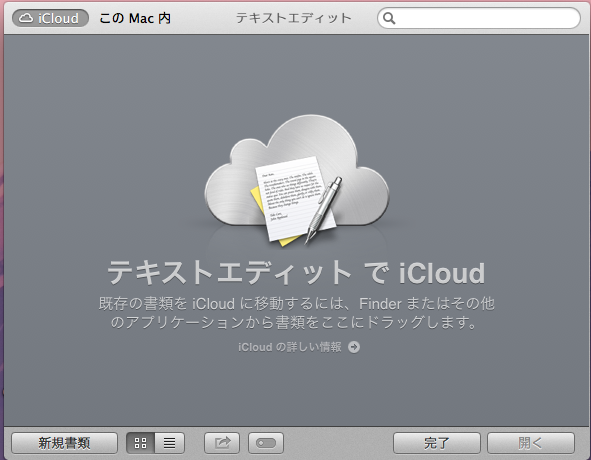This screenshot has height=460, width=591.
Task: Open the iCloud の詳しい情報 link
Action: pyautogui.click(x=289, y=347)
